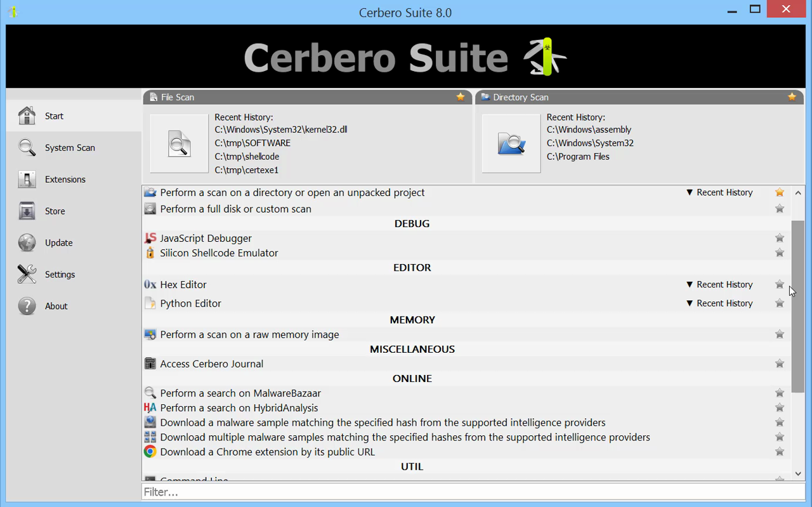This screenshot has width=812, height=507.
Task: Open the JavaScript Debugger icon
Action: point(150,239)
